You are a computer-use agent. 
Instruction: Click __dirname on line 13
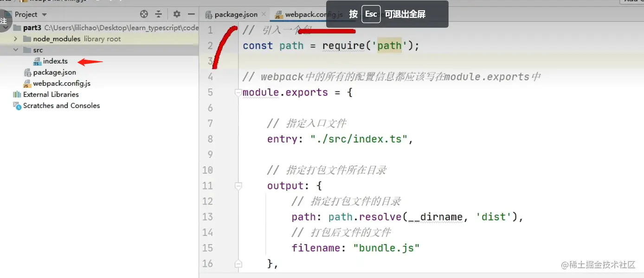[435, 217]
